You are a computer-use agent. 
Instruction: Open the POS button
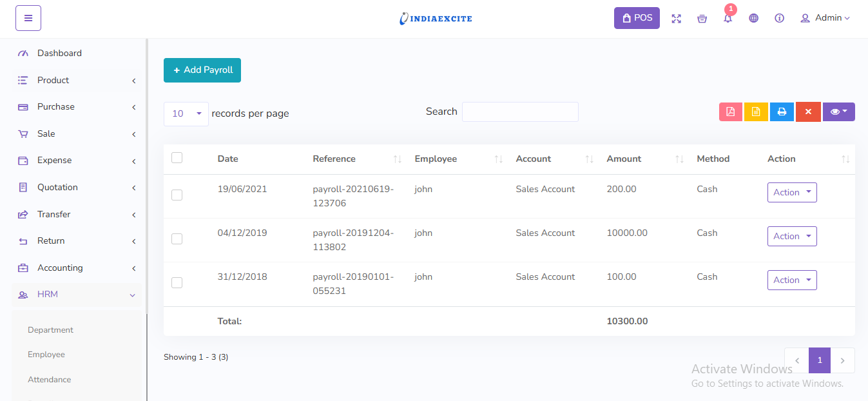636,18
